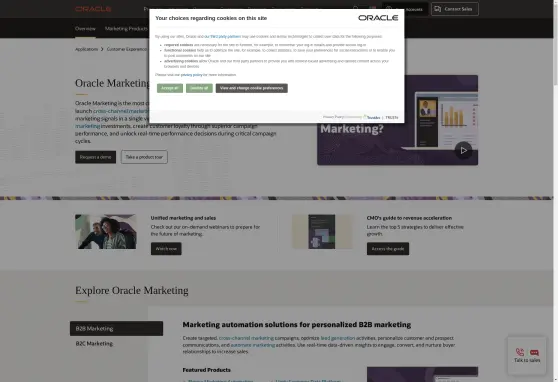Click the Watch now button
This screenshot has width=558, height=382.
click(x=166, y=248)
